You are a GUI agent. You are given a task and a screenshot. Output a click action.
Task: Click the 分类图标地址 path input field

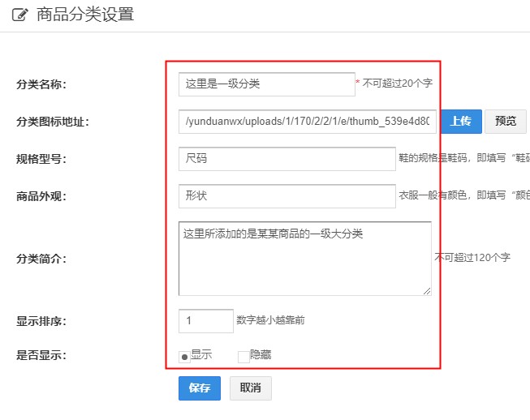(x=308, y=122)
